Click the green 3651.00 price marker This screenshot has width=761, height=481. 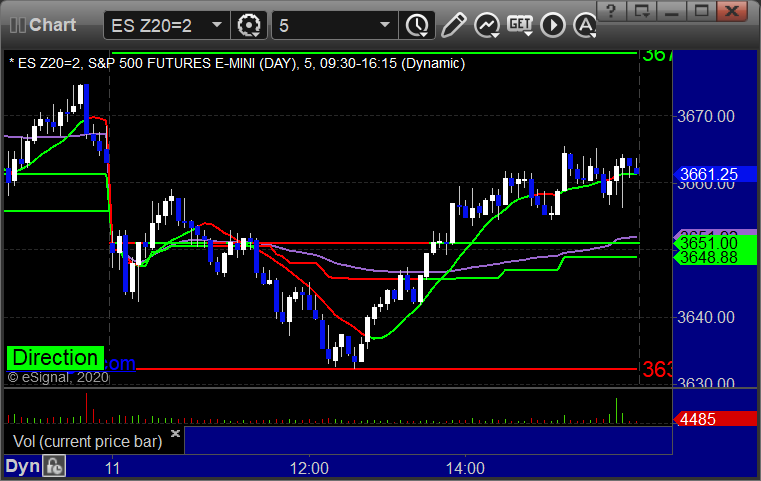[x=713, y=243]
